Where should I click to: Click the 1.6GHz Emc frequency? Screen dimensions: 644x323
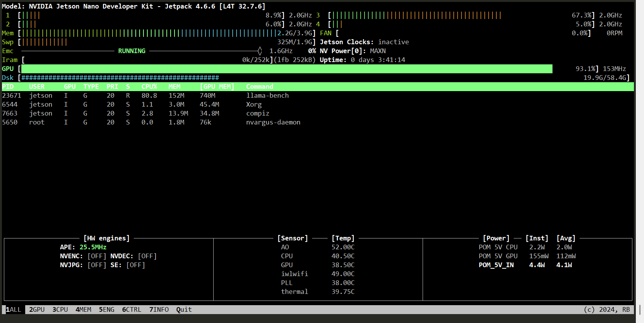coord(281,51)
